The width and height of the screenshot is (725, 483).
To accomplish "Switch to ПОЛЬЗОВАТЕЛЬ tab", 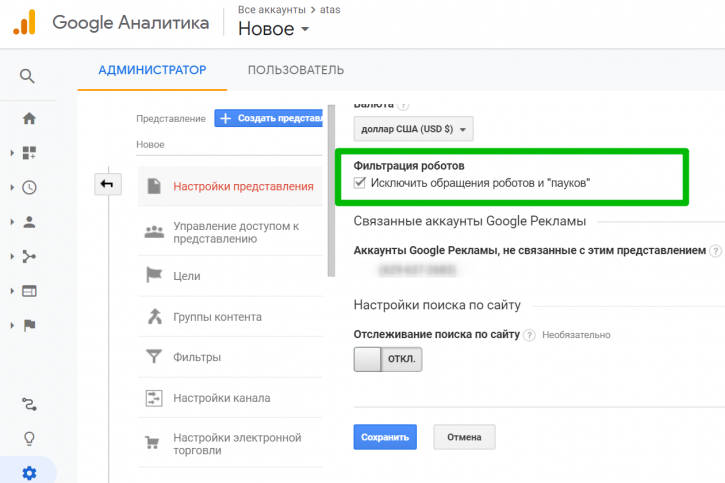I will 296,70.
